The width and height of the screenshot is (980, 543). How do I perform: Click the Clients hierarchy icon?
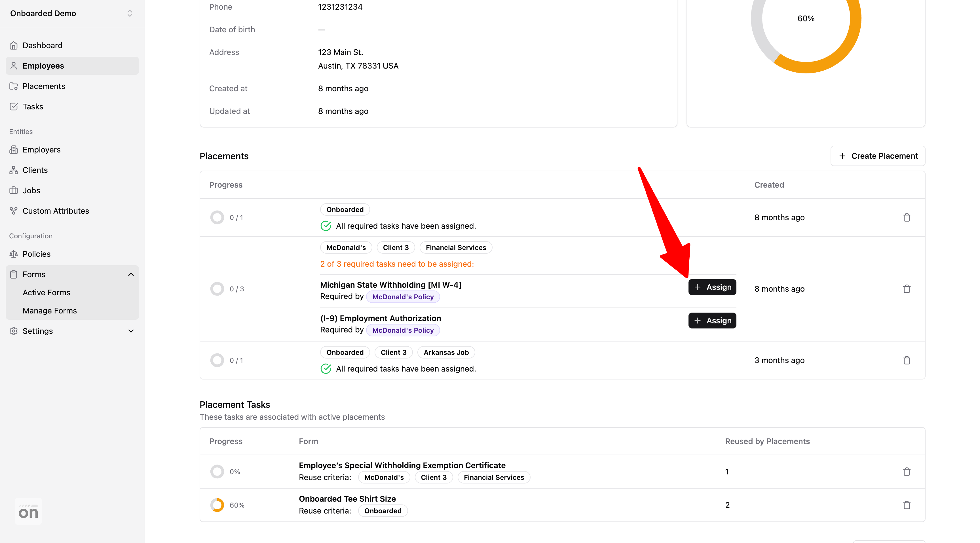click(x=14, y=170)
